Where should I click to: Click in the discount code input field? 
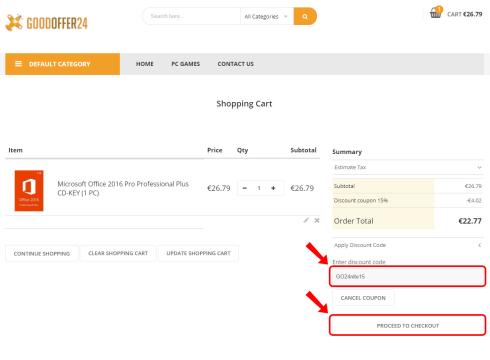click(408, 276)
